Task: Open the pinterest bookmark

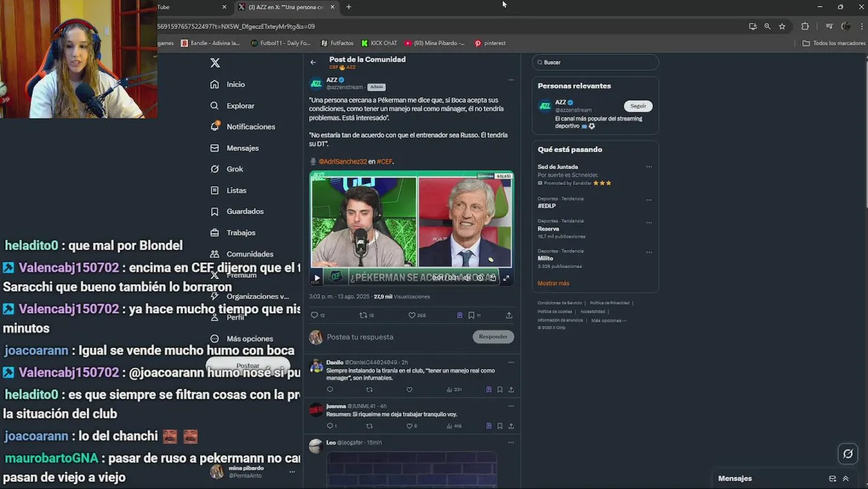Action: tap(490, 43)
